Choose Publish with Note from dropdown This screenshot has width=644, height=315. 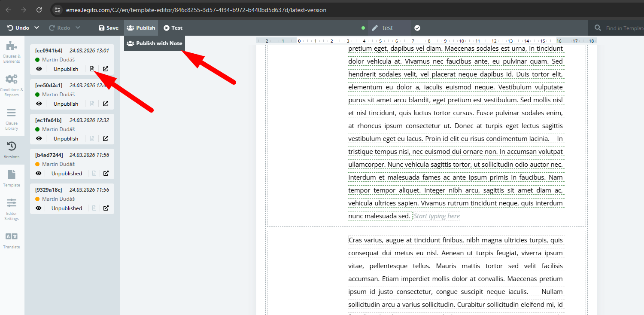[155, 43]
